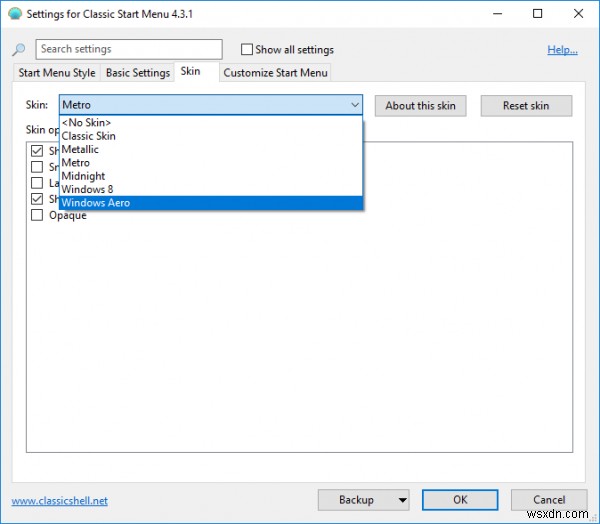The image size is (600, 524).
Task: Click the Cancel button
Action: tap(549, 500)
